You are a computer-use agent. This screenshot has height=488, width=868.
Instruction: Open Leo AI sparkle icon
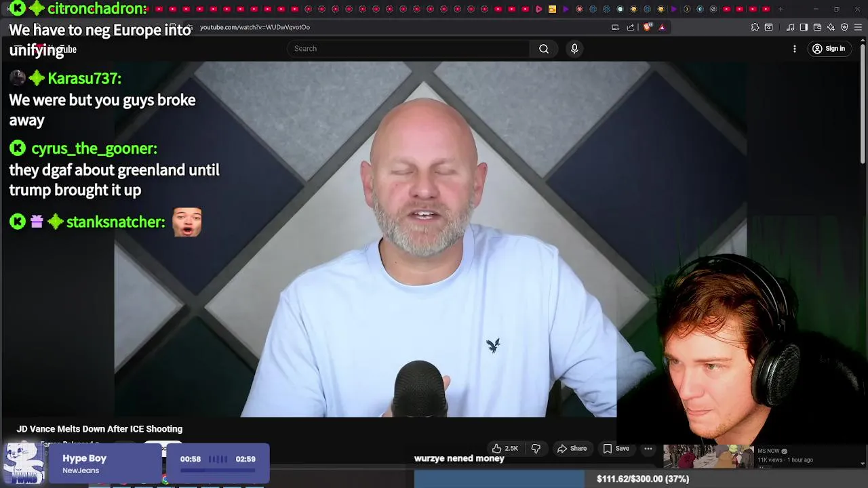tap(831, 27)
